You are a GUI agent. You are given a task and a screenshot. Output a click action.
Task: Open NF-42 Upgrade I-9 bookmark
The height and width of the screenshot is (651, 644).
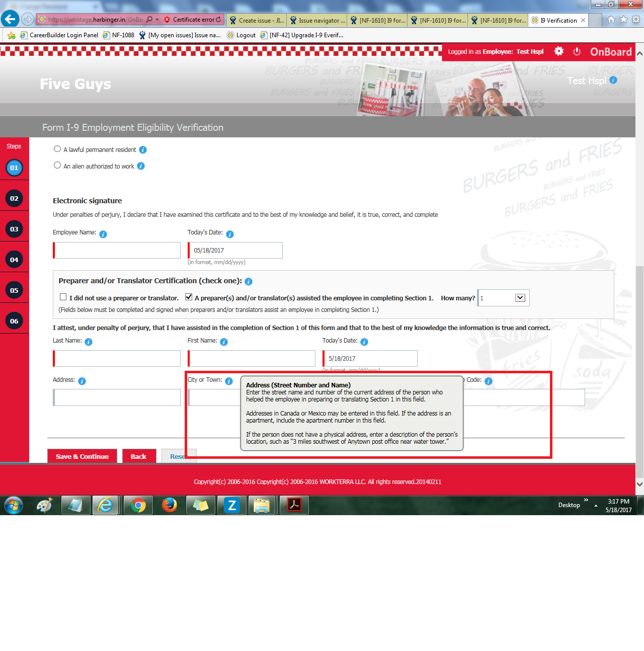point(301,35)
